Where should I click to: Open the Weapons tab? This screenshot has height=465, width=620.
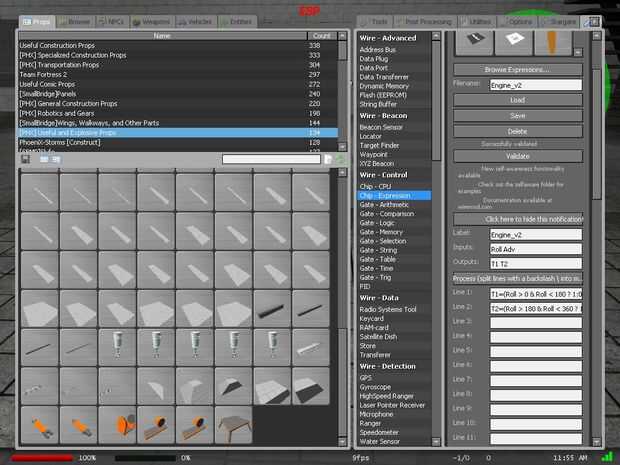click(x=152, y=22)
